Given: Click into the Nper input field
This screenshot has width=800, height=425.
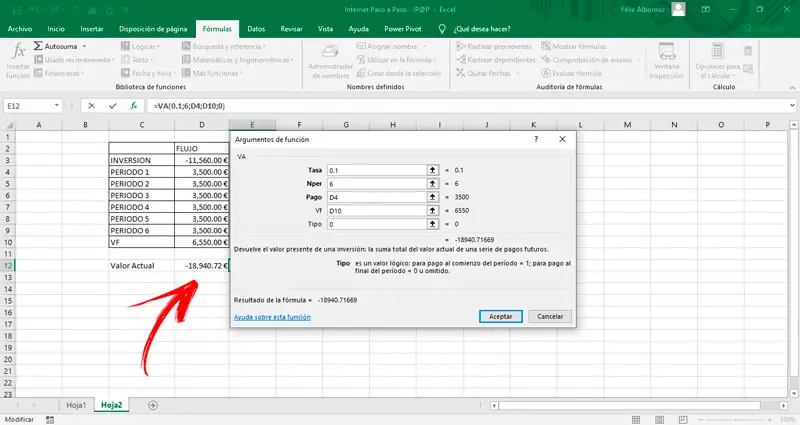Looking at the screenshot, I should tap(376, 185).
